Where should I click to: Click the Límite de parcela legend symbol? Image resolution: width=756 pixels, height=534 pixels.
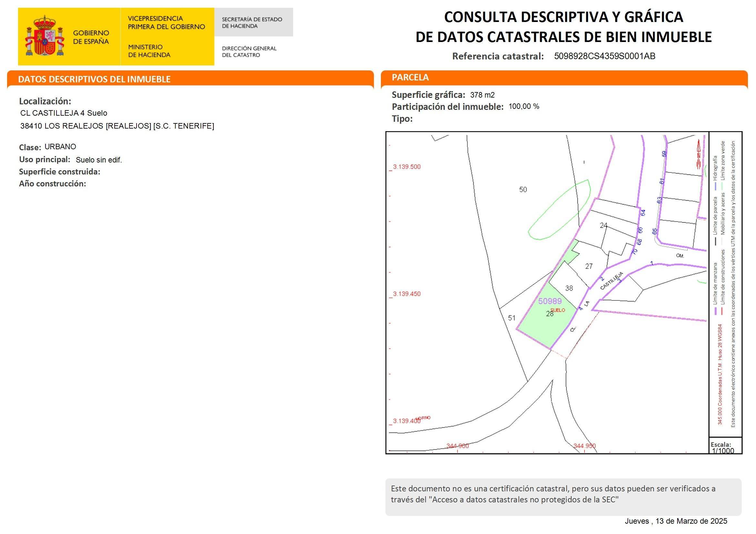(x=716, y=240)
